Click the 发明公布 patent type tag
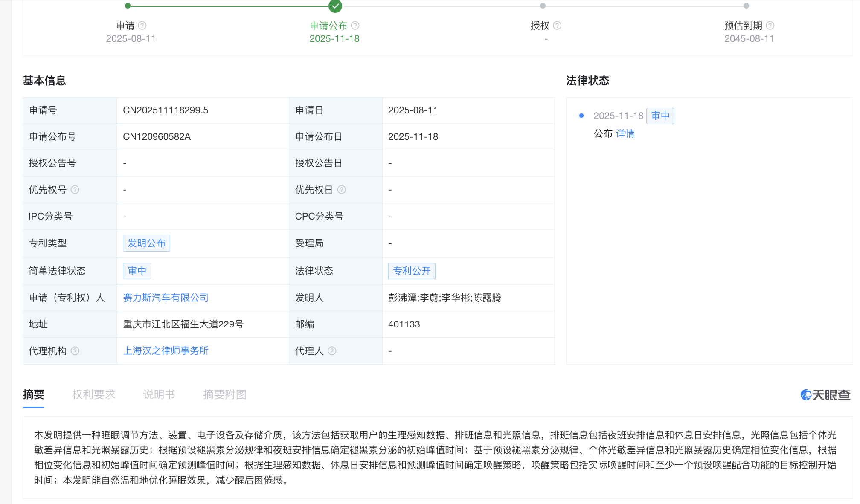This screenshot has height=504, width=860. tap(146, 243)
